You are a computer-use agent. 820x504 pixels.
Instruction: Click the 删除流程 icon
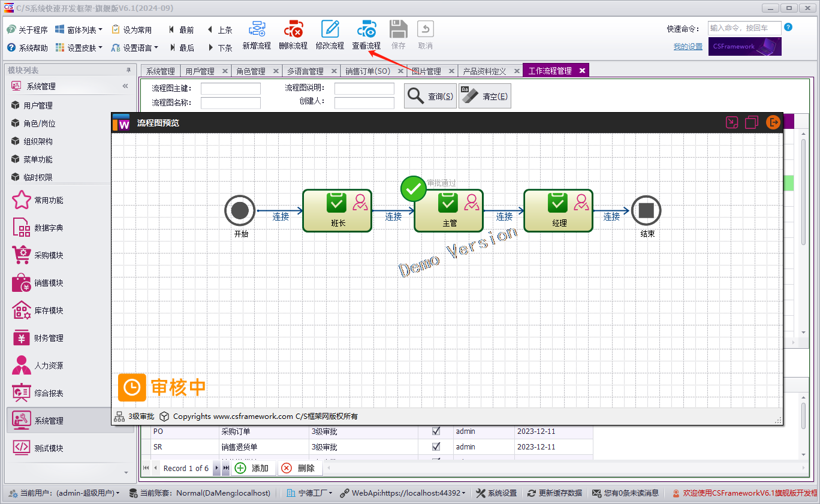click(x=293, y=34)
